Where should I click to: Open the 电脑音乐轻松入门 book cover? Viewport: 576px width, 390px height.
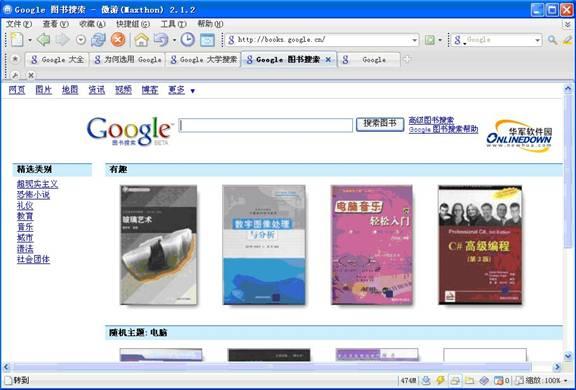coord(371,245)
